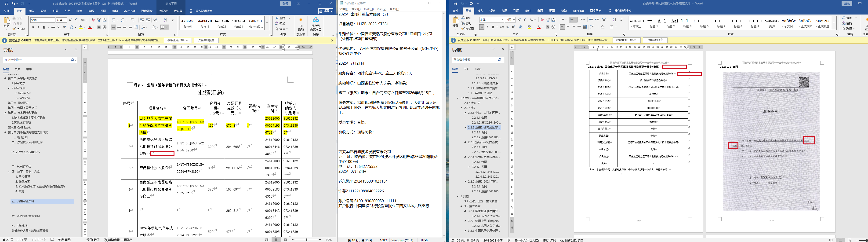The height and width of the screenshot is (242, 868).
Task: Center-align text in the left Word window
Action: tap(119, 27)
